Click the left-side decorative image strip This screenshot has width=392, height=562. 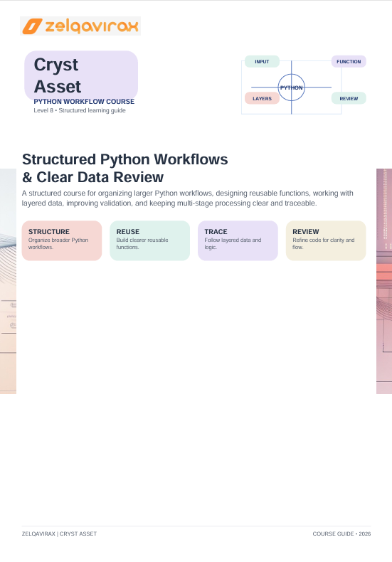pos(8,282)
